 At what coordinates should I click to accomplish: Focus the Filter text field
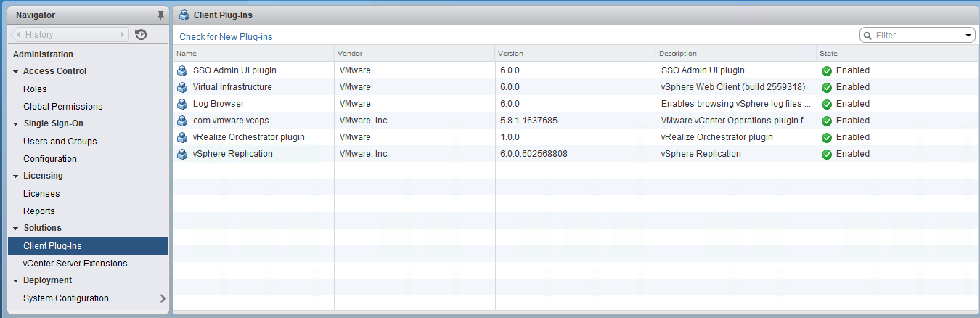[x=918, y=36]
